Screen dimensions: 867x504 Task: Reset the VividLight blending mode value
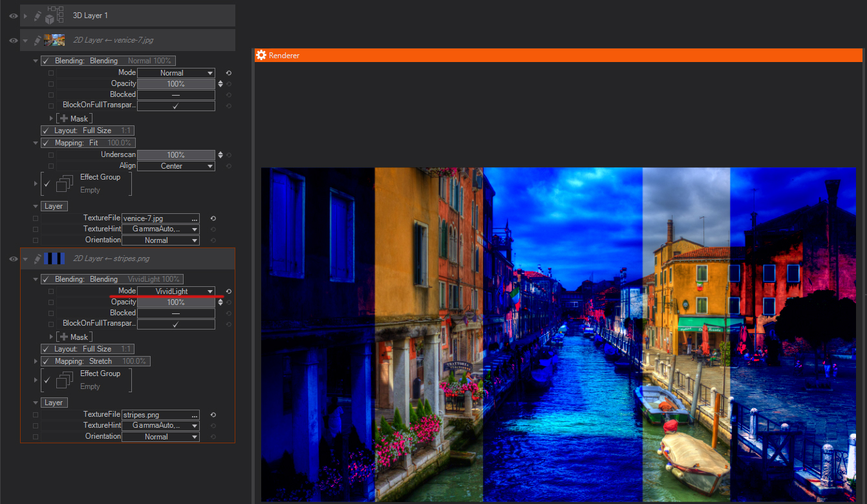tap(228, 291)
